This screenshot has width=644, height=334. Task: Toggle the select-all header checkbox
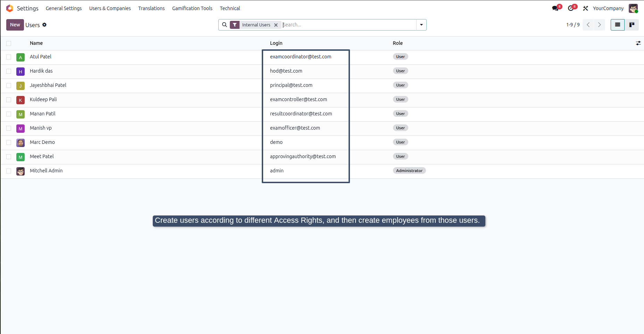coord(9,43)
